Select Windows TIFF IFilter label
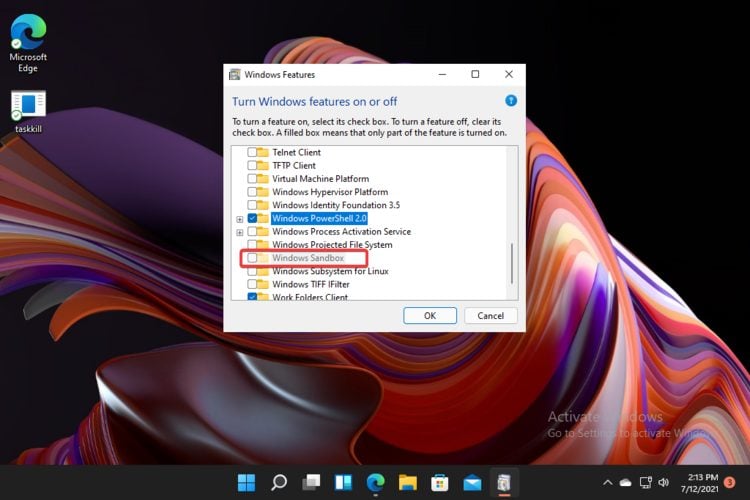750x500 pixels. click(311, 284)
